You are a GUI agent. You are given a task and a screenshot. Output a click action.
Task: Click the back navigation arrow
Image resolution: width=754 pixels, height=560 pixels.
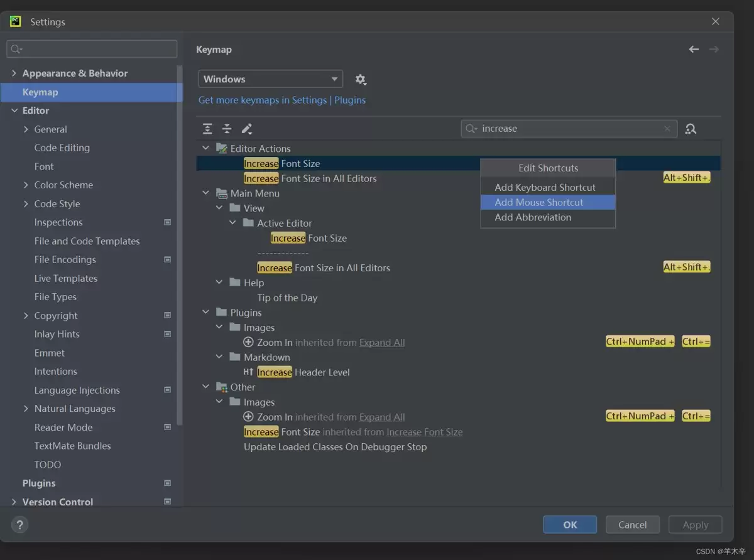pyautogui.click(x=694, y=49)
